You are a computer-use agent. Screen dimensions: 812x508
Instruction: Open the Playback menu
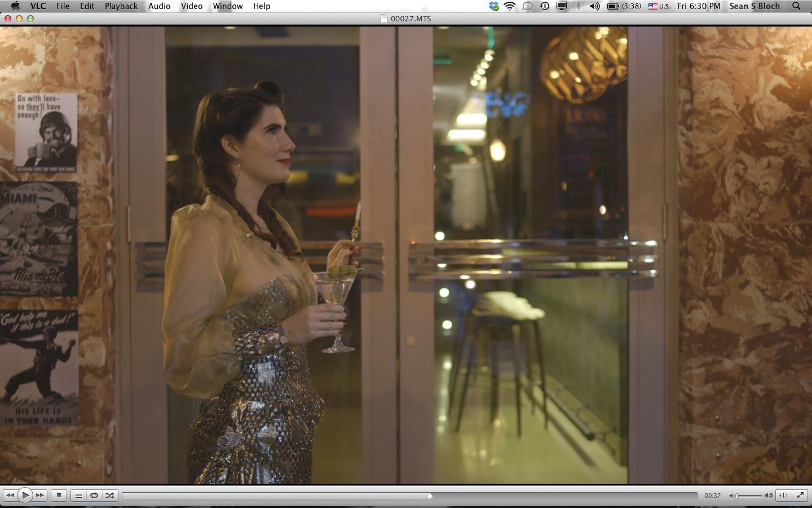(121, 6)
